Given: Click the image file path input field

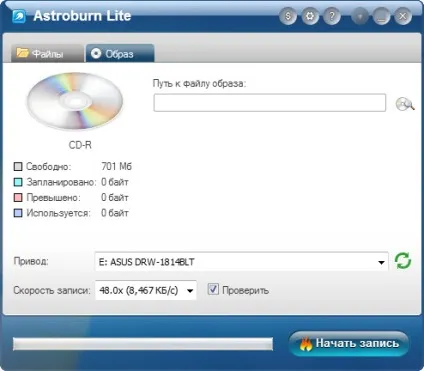Looking at the screenshot, I should [270, 103].
